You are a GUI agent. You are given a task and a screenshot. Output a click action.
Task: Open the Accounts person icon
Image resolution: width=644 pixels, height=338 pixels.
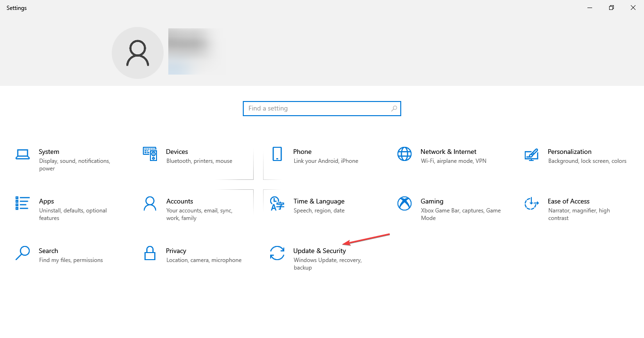click(150, 203)
